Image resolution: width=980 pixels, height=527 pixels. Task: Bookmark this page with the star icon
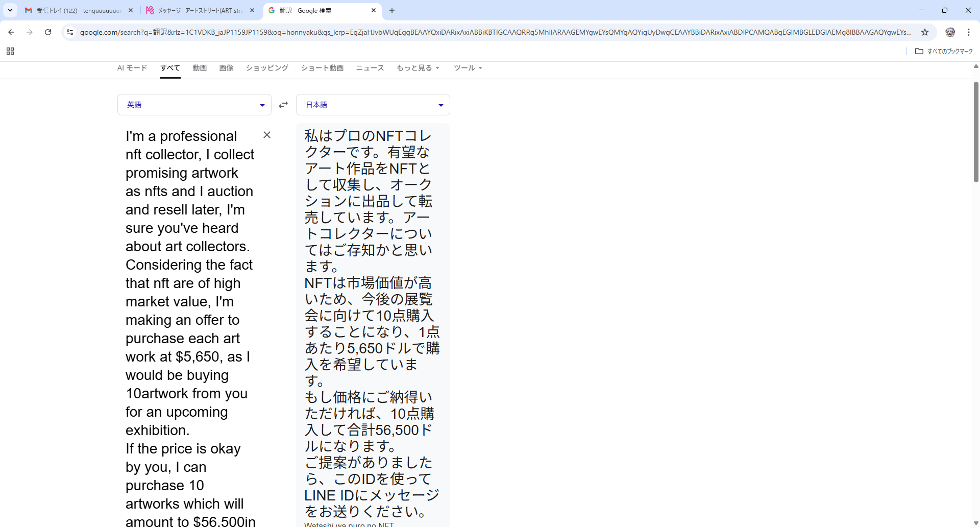(x=924, y=32)
